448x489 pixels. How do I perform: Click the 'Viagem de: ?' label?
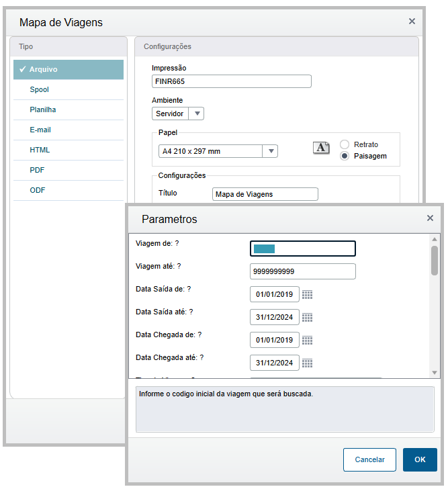pos(157,244)
